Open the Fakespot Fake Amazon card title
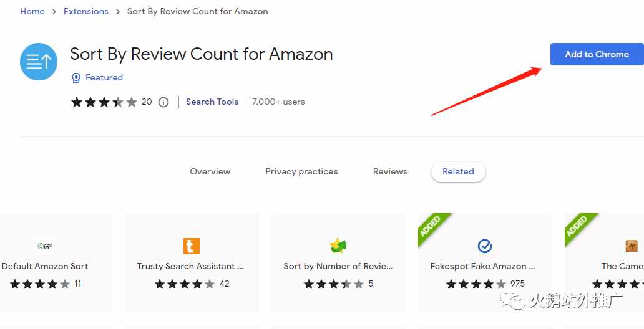Screen dimensions: 644x329 pos(482,266)
